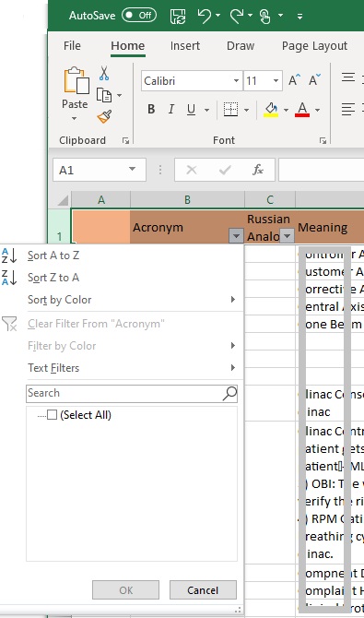Image resolution: width=364 pixels, height=618 pixels.
Task: Go to the Page Layout tab
Action: [x=314, y=46]
